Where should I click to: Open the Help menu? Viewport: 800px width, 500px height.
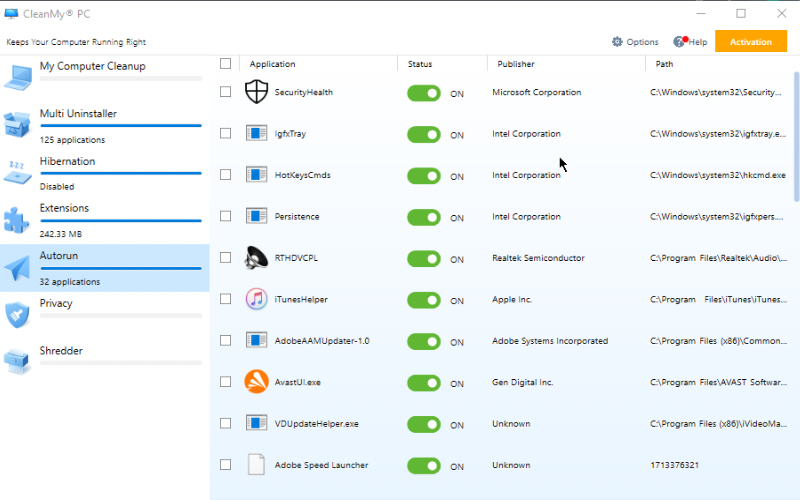(690, 42)
